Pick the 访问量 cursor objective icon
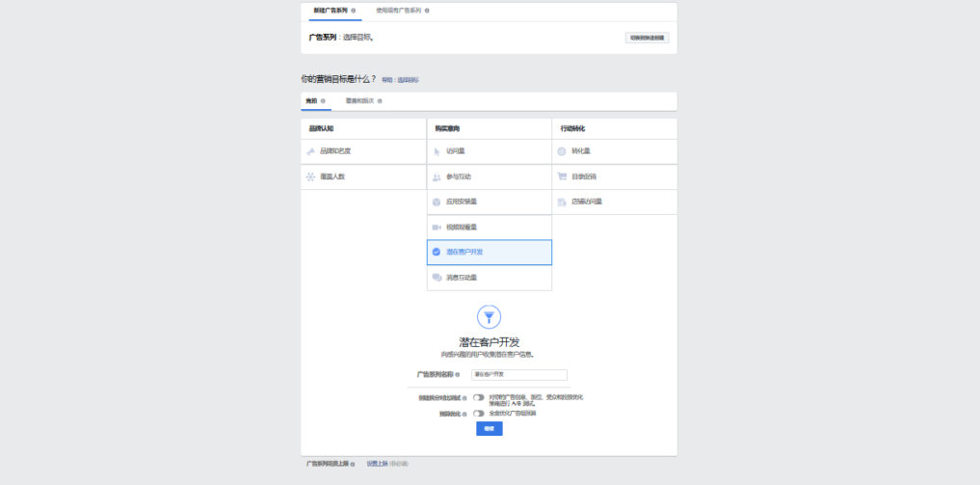 click(437, 151)
